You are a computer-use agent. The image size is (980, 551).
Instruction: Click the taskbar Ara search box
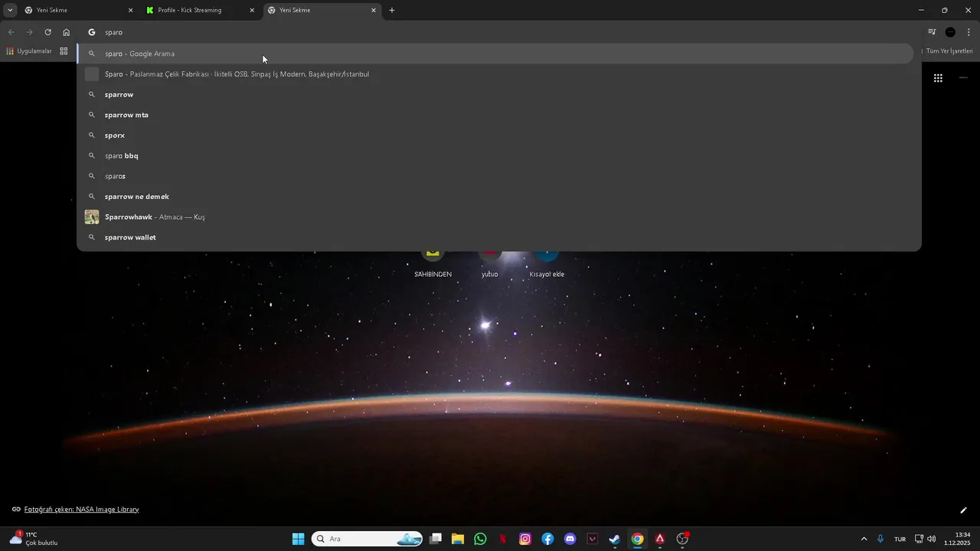[x=367, y=539]
